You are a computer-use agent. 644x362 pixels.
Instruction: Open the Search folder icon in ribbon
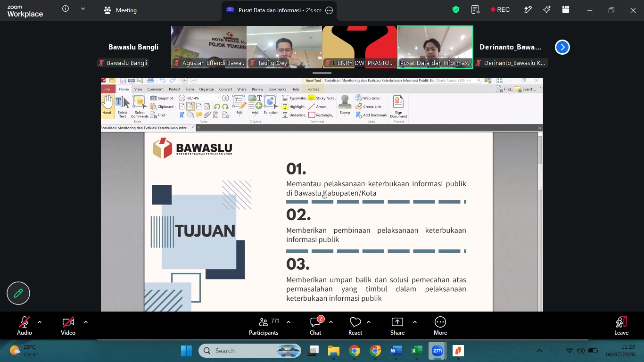pyautogui.click(x=525, y=89)
